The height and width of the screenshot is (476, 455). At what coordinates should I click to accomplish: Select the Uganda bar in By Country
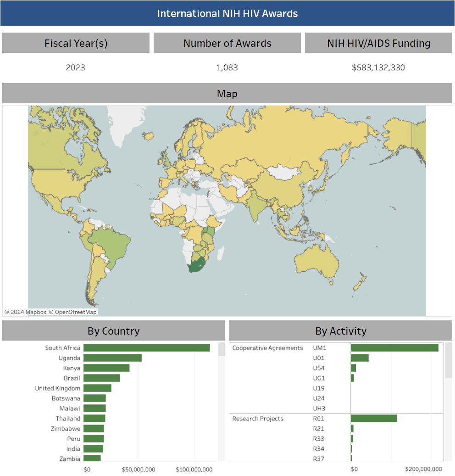pos(112,358)
